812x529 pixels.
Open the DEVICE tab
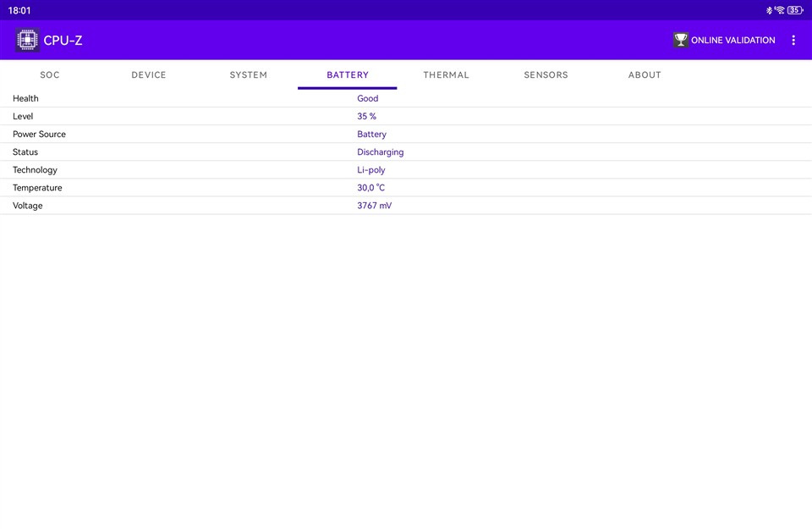coord(149,74)
